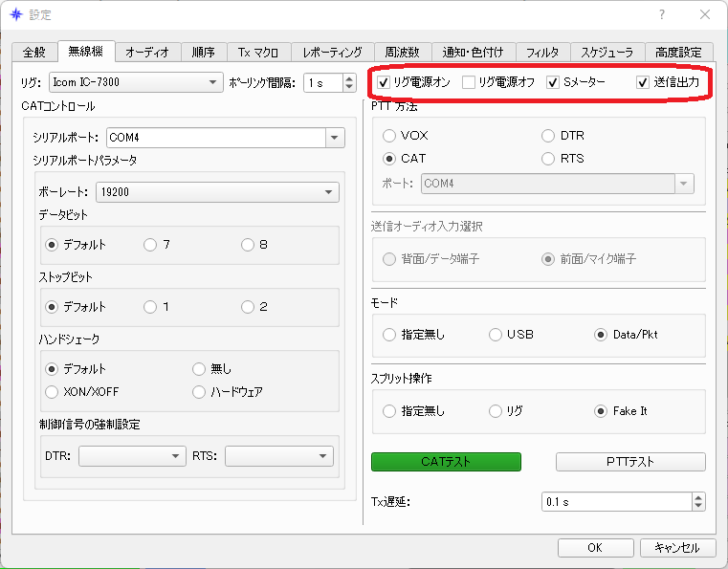728x569 pixels.
Task: Expand the シリアルポート dropdown arrow
Action: point(335,138)
